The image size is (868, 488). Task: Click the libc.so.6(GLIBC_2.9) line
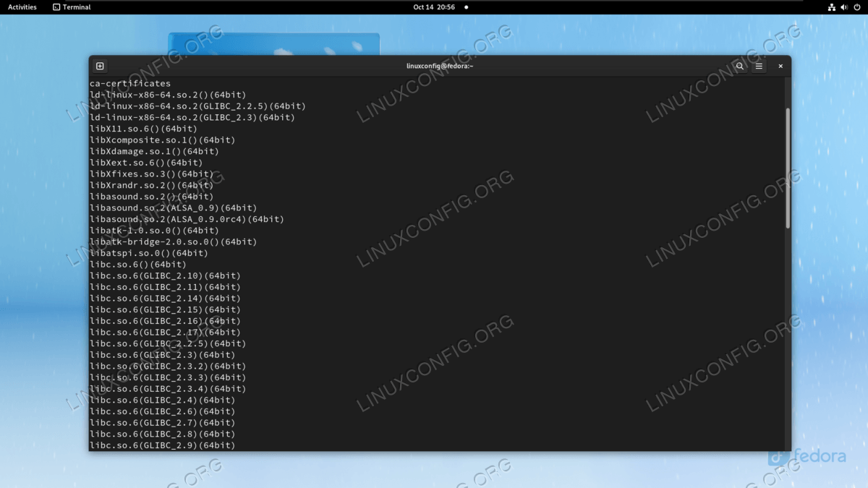coord(163,445)
